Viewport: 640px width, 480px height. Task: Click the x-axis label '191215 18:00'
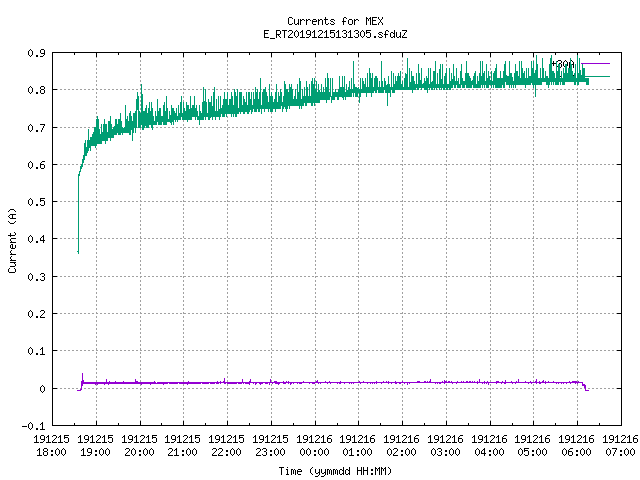click(x=51, y=446)
